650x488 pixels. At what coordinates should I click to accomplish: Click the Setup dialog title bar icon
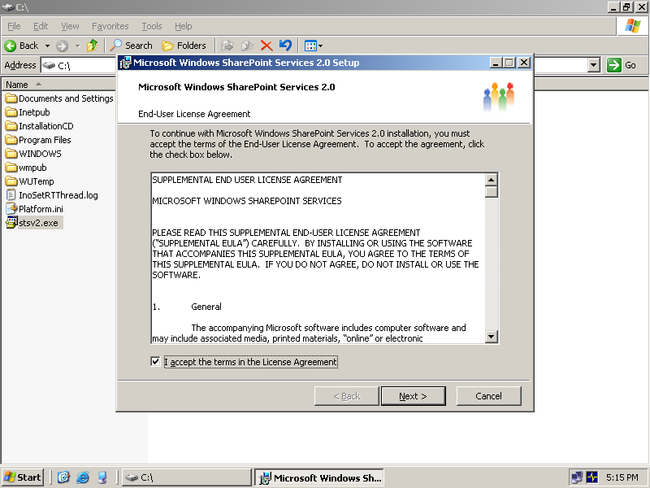125,63
